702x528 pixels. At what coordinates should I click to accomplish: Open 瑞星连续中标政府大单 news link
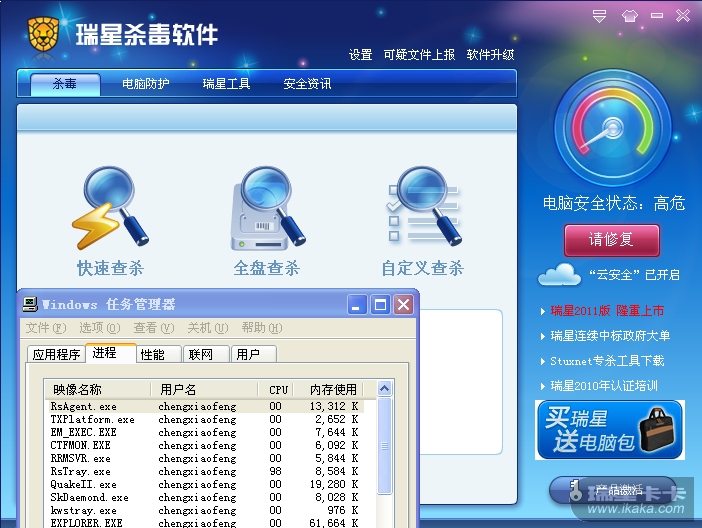pos(610,336)
